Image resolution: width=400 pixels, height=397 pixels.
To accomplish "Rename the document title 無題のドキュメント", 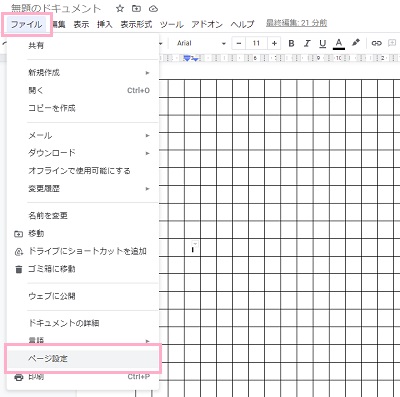I will 56,8.
